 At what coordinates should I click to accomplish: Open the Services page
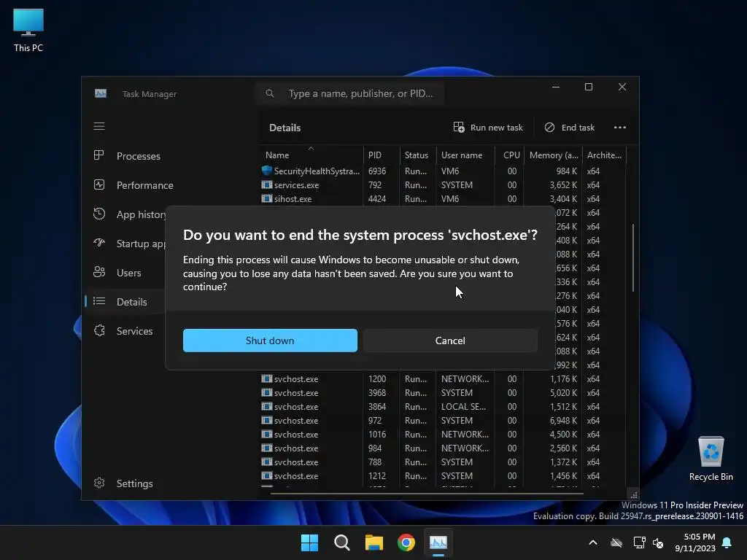click(126, 330)
